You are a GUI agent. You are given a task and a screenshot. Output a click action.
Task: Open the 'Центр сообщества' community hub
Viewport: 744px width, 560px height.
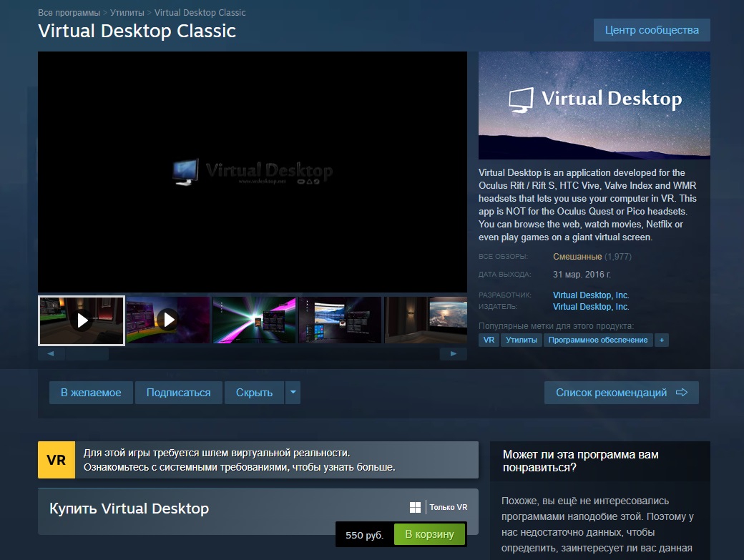click(652, 30)
